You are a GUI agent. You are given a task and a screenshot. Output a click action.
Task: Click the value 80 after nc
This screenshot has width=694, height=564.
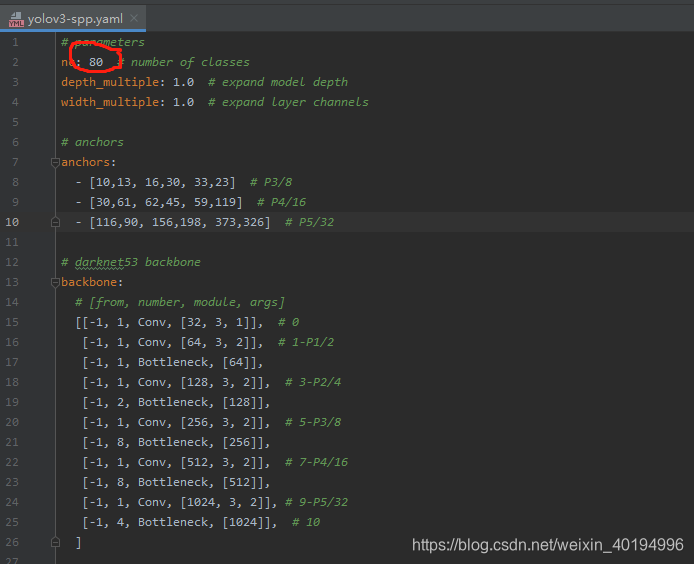(x=96, y=62)
